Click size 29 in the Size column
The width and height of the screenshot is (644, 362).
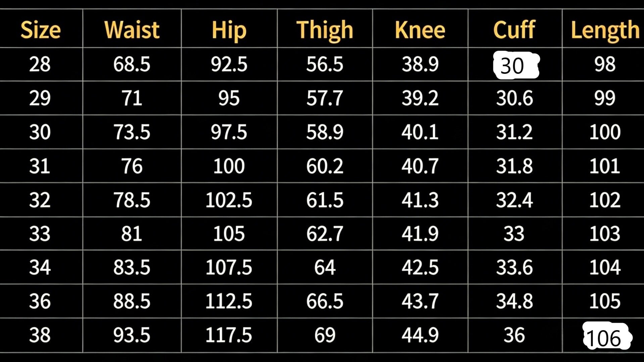pos(40,98)
